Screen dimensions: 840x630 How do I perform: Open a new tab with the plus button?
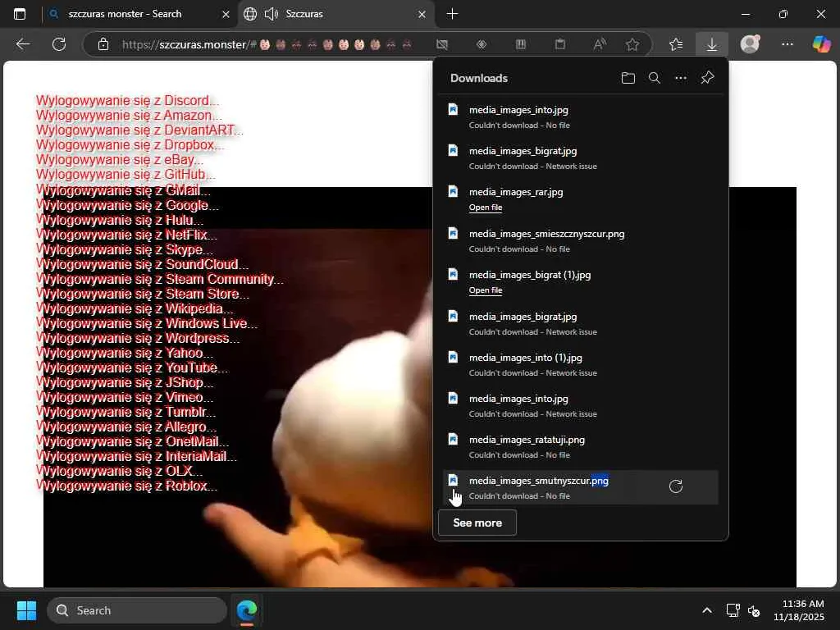pyautogui.click(x=452, y=14)
